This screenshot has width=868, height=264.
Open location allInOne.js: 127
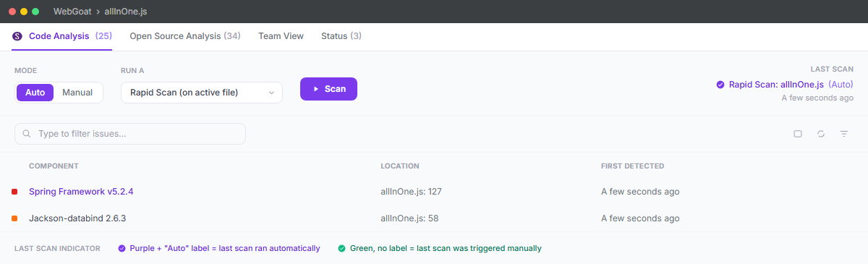(x=411, y=192)
